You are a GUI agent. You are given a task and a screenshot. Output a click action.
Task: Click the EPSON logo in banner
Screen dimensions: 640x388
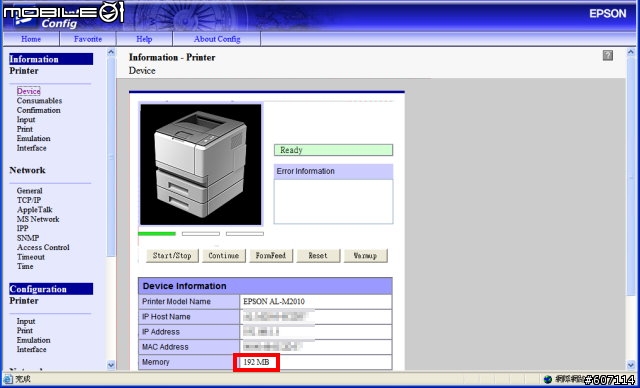tap(607, 13)
